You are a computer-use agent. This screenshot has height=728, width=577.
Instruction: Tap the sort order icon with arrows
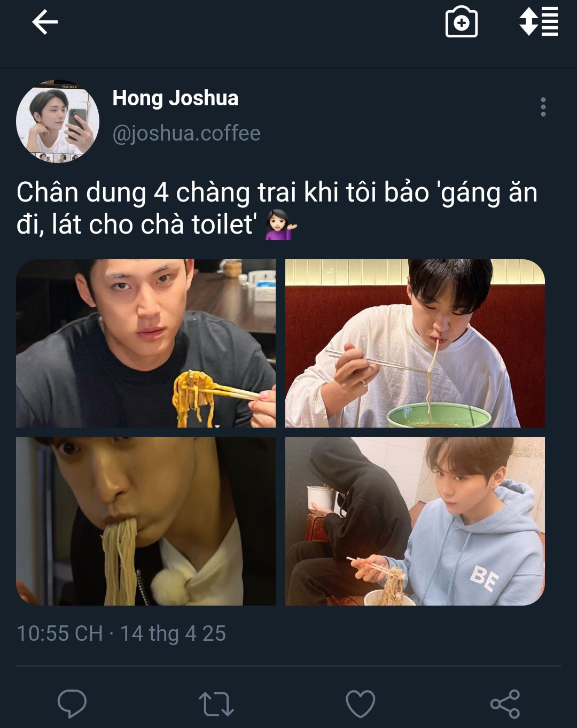(x=539, y=22)
